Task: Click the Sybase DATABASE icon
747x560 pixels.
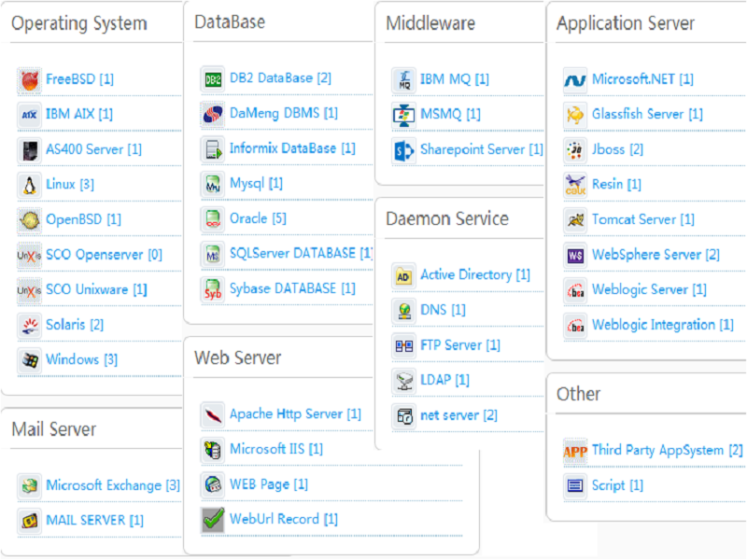Action: click(213, 289)
